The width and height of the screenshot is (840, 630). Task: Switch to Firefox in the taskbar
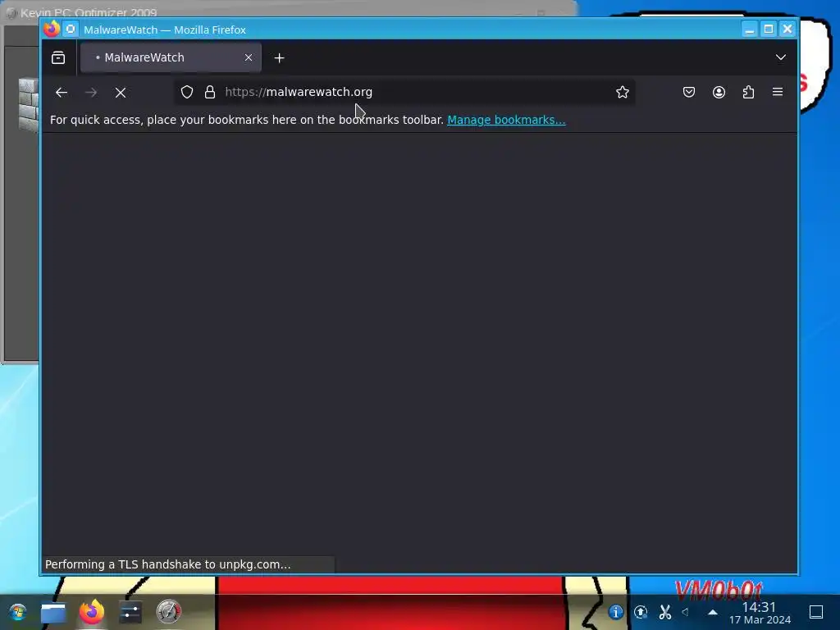pos(92,612)
